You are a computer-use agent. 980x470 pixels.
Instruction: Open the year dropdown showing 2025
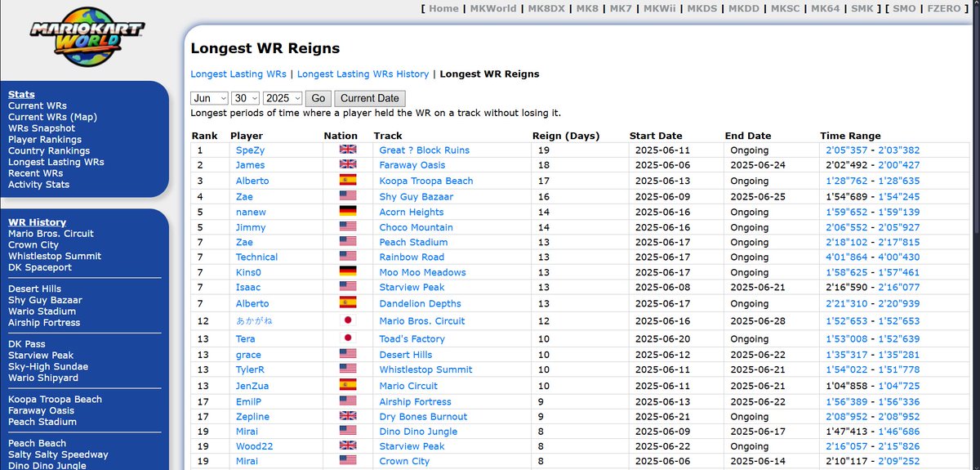(283, 98)
